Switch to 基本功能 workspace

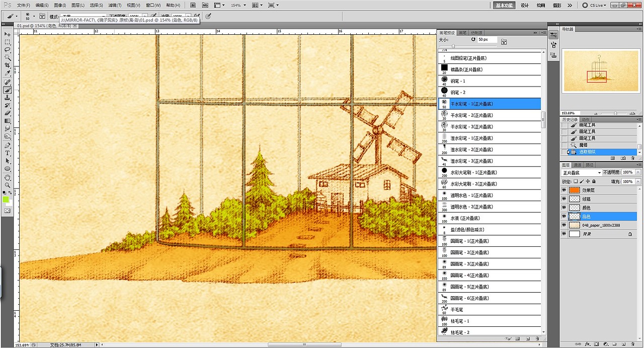(504, 5)
